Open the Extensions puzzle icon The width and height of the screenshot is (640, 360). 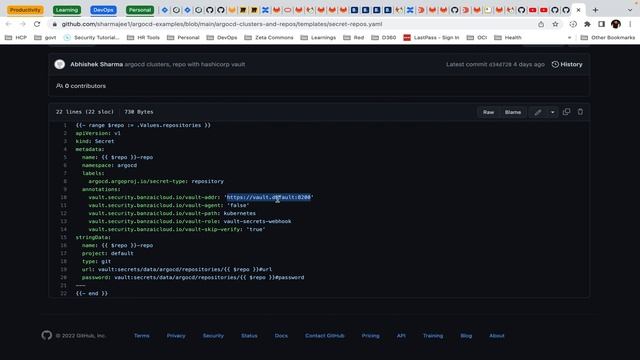(x=587, y=24)
